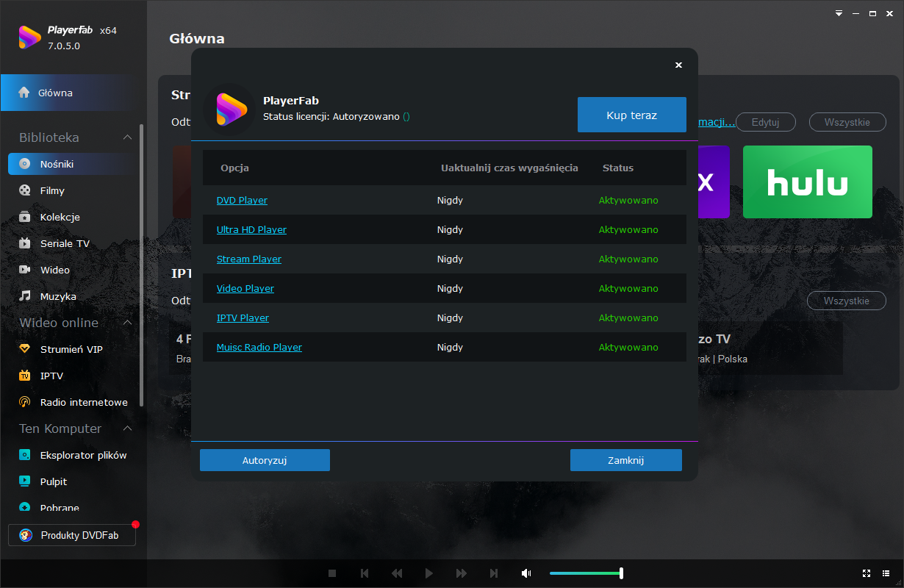Open Produkty DVDFab button
The height and width of the screenshot is (588, 904).
72,535
